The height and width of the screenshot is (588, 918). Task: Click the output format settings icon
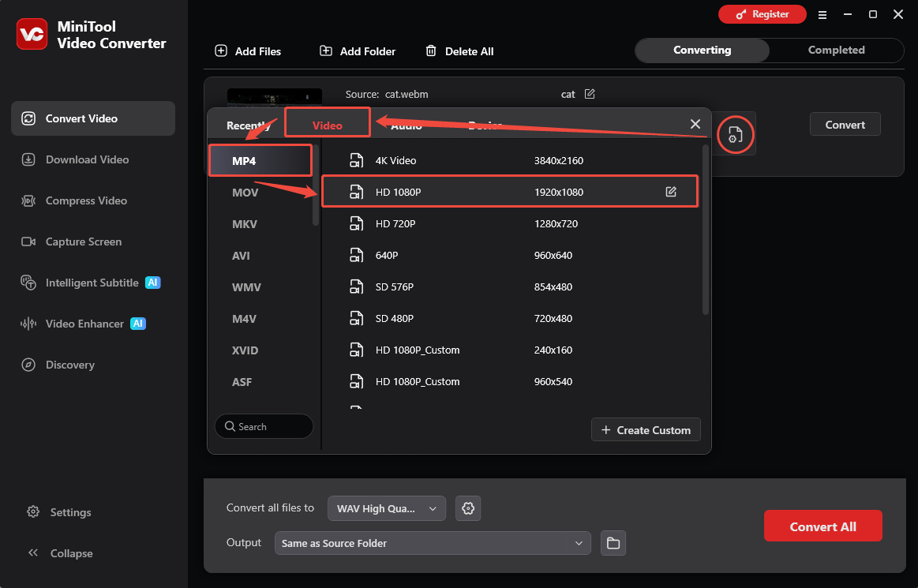736,135
